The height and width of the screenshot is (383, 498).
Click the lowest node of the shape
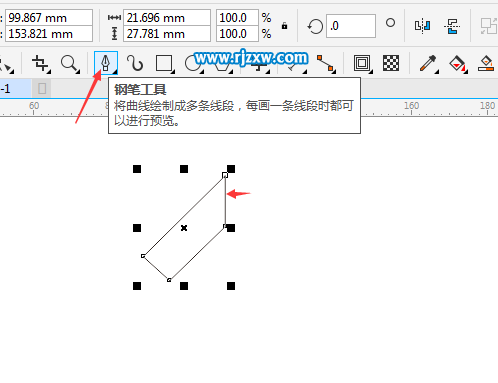(x=169, y=280)
